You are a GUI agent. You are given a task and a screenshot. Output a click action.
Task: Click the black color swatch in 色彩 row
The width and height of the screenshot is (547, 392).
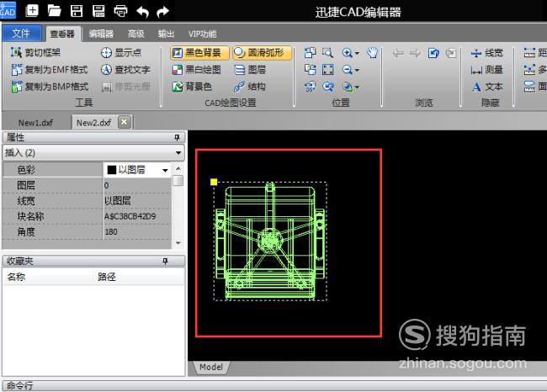[x=112, y=170]
